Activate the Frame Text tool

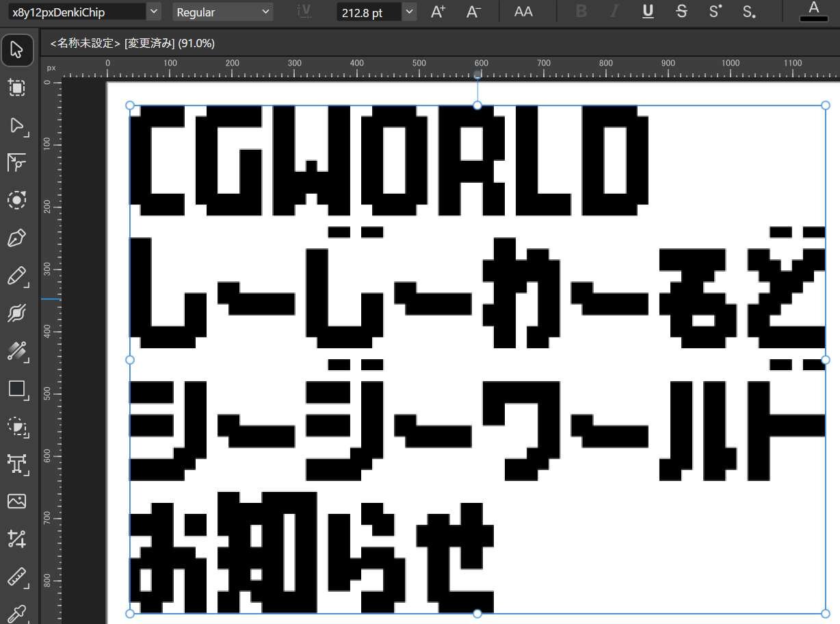16,464
